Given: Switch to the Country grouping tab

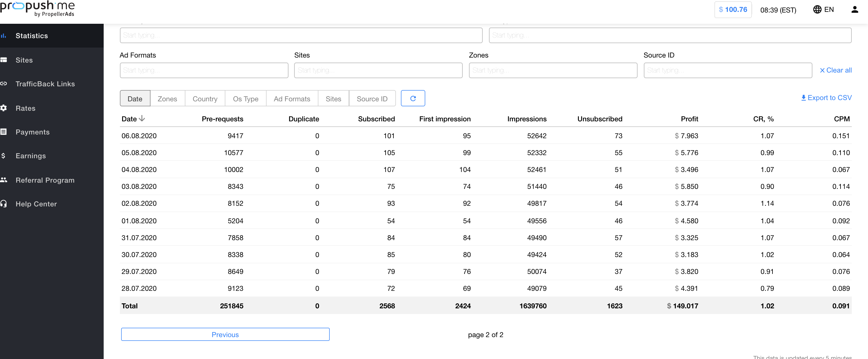Looking at the screenshot, I should point(205,99).
